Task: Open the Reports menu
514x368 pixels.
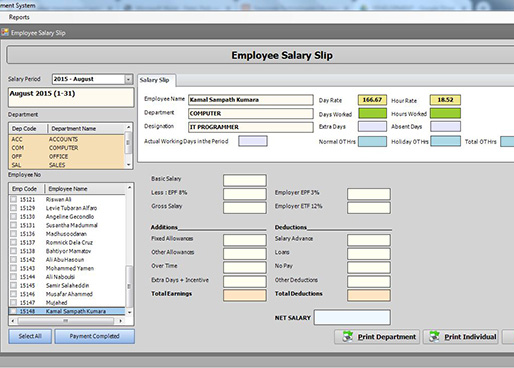Action: 19,17
